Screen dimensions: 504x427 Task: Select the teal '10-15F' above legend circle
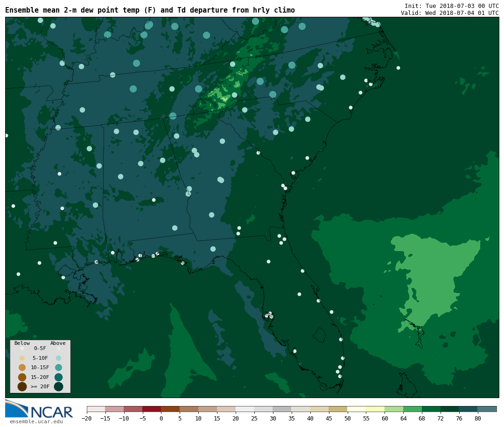click(x=58, y=367)
